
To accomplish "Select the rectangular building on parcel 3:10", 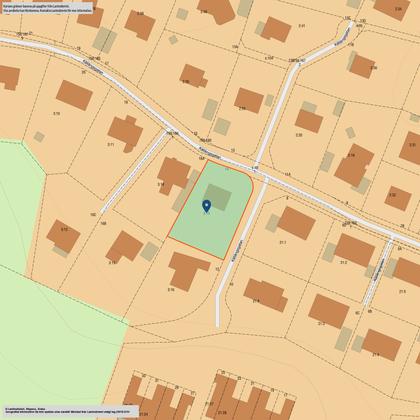I will click(74, 95).
